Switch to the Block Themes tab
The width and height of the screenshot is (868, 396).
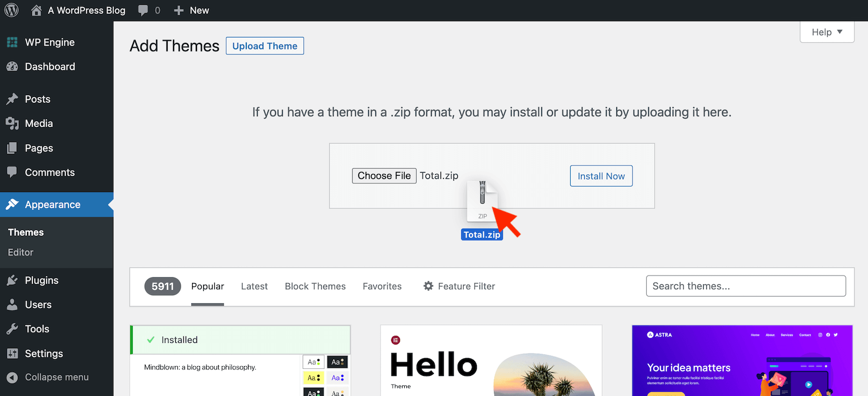click(315, 286)
